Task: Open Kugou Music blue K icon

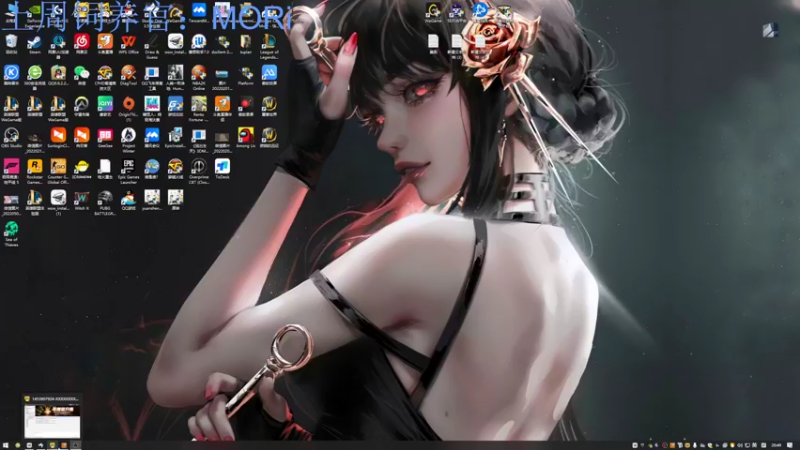Action: tap(11, 75)
